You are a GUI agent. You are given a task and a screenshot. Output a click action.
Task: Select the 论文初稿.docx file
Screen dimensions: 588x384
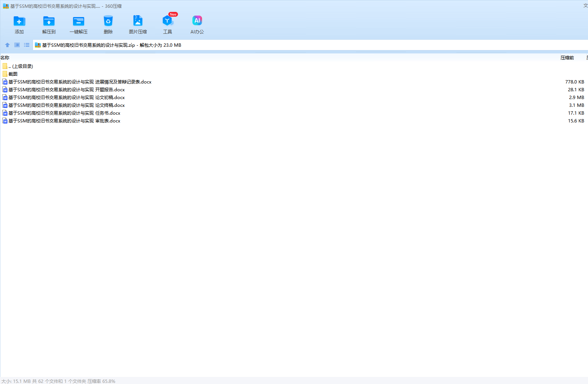pyautogui.click(x=67, y=98)
